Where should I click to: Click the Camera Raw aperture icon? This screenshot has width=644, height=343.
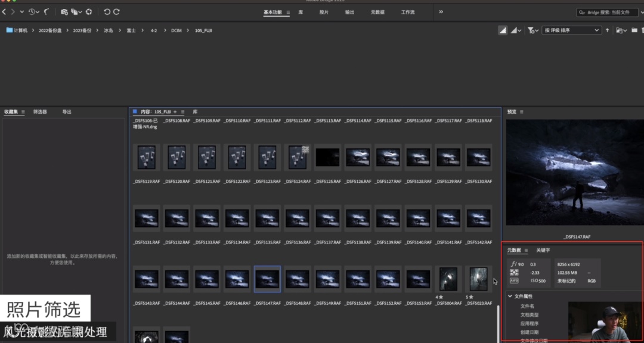[x=89, y=12]
